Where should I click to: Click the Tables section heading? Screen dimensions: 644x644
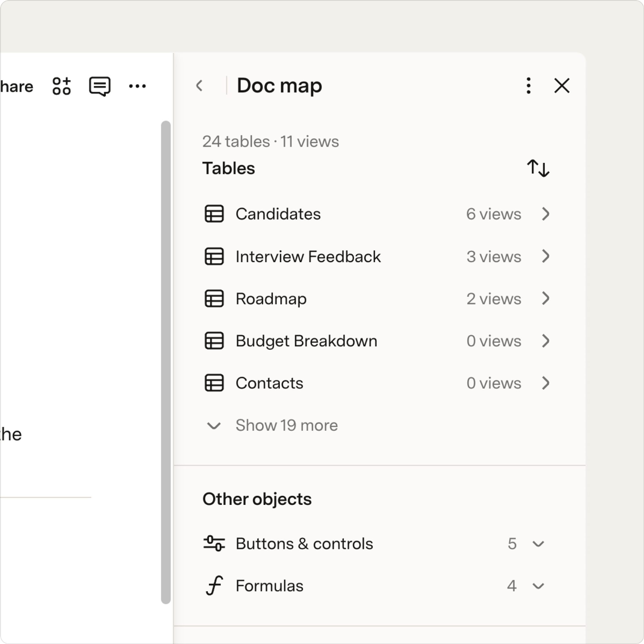click(x=229, y=168)
